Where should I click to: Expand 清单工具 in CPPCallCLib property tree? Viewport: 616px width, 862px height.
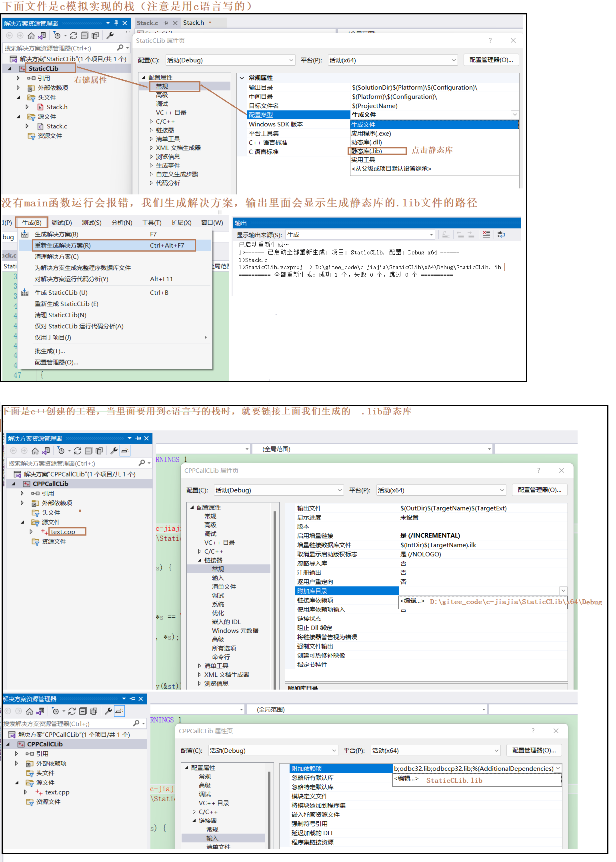tap(200, 666)
